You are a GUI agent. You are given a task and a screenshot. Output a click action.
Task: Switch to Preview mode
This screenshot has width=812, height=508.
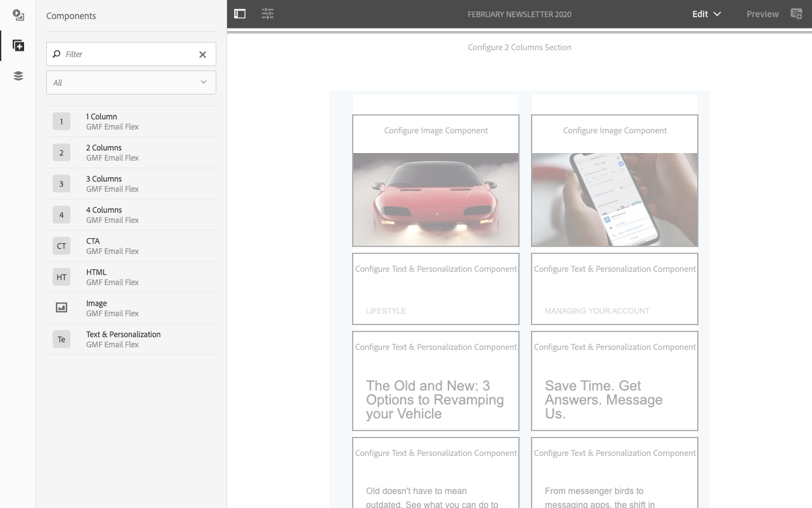point(763,14)
